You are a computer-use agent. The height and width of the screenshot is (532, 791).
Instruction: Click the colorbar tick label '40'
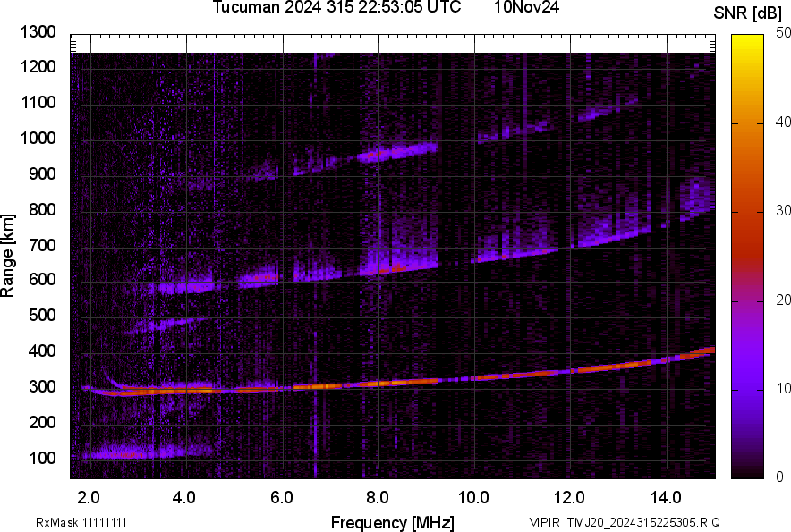(x=783, y=122)
